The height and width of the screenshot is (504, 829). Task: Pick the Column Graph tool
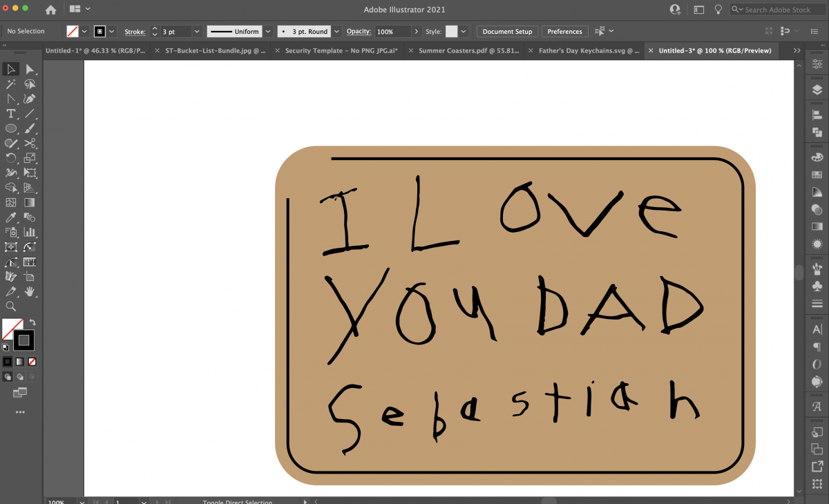pos(30,232)
